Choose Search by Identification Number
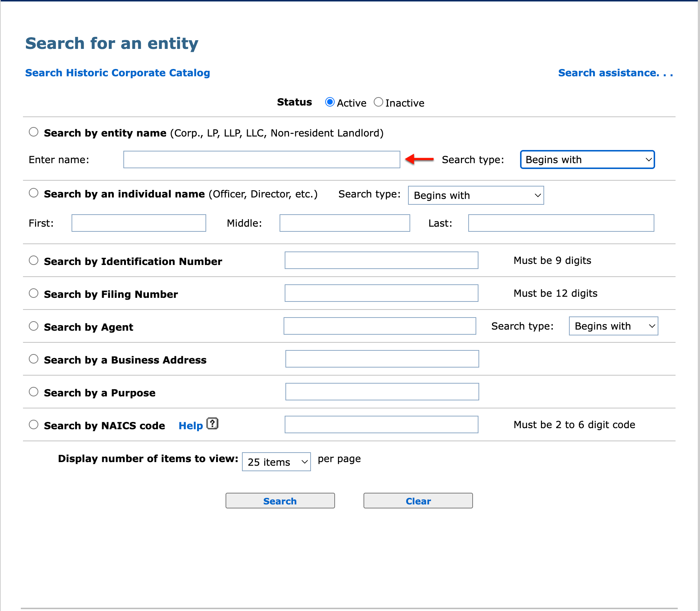The height and width of the screenshot is (611, 700). [x=34, y=261]
